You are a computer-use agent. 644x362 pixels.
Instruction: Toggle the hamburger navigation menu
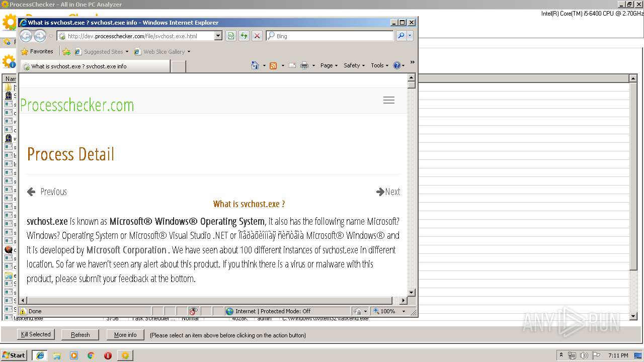pos(389,100)
